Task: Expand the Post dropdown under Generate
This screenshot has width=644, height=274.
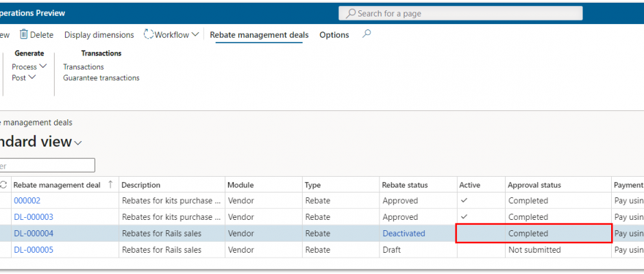Action: tap(32, 77)
